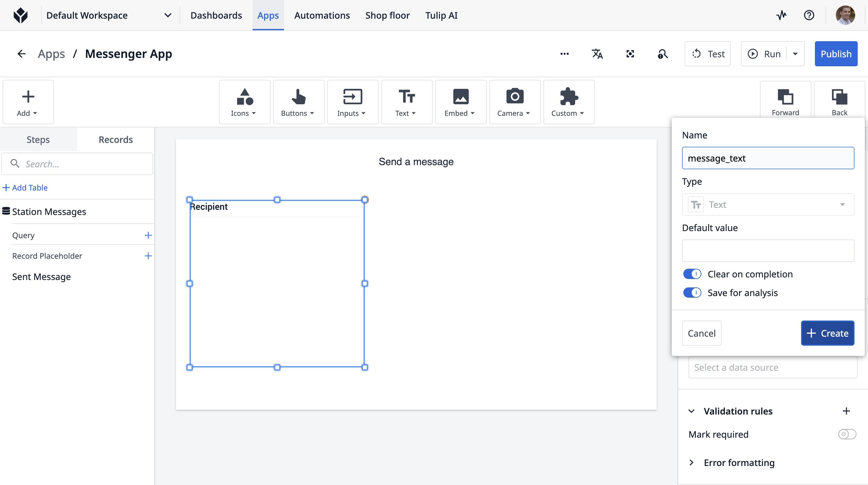Click the activity pulse icon
This screenshot has height=485, width=868.
781,15
